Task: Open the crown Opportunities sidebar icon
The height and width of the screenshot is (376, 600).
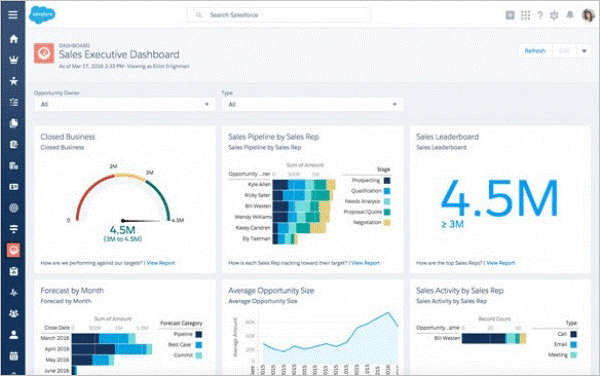Action: 13,60
